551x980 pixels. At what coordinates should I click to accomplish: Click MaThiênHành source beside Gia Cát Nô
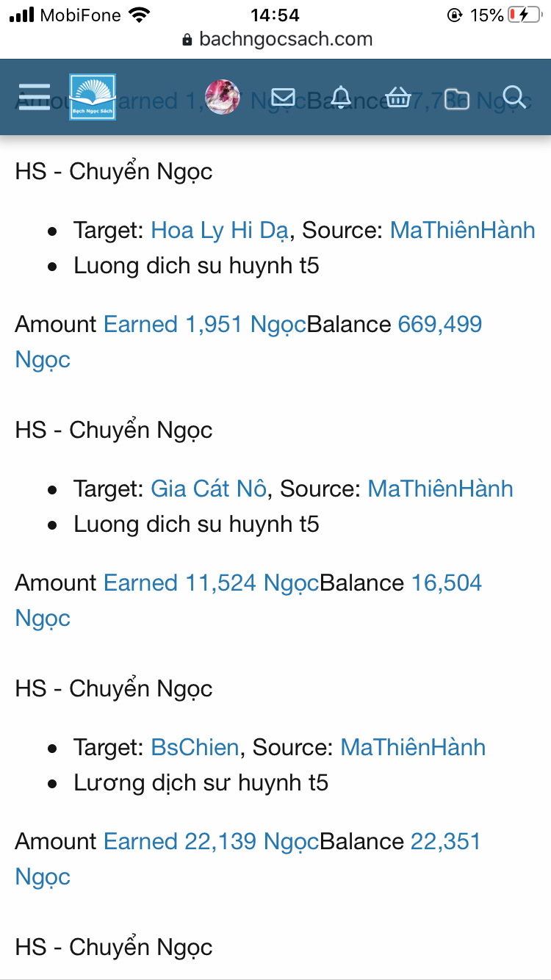click(x=440, y=489)
